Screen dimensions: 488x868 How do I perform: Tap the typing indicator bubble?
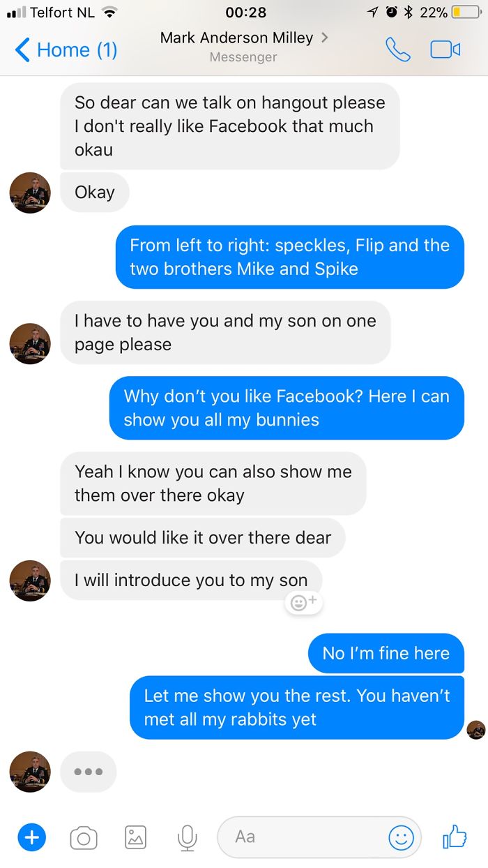click(x=88, y=771)
